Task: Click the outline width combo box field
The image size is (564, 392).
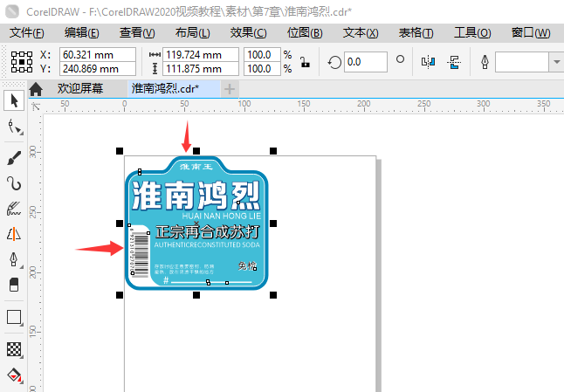Action: [x=522, y=62]
